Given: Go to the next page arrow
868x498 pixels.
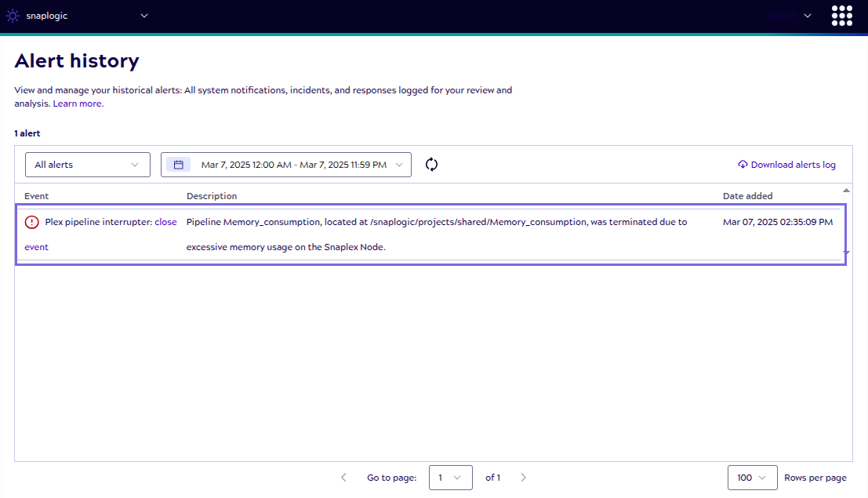Looking at the screenshot, I should (524, 478).
